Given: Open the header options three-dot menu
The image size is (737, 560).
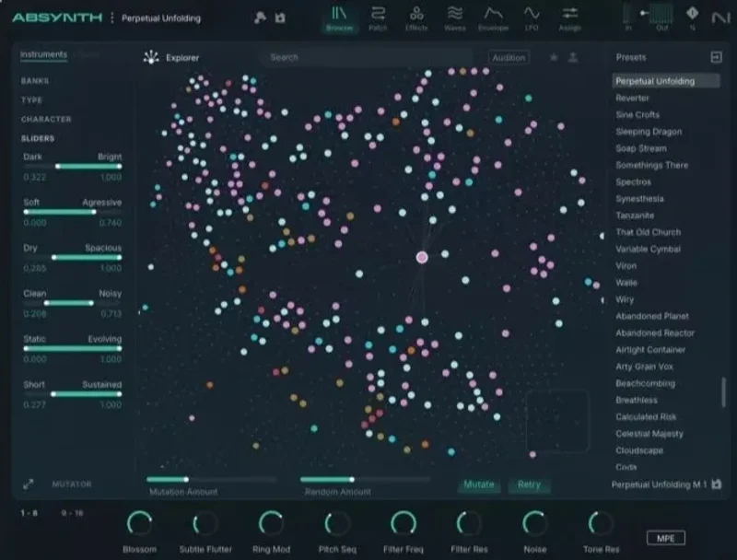Looking at the screenshot, I should coord(111,17).
